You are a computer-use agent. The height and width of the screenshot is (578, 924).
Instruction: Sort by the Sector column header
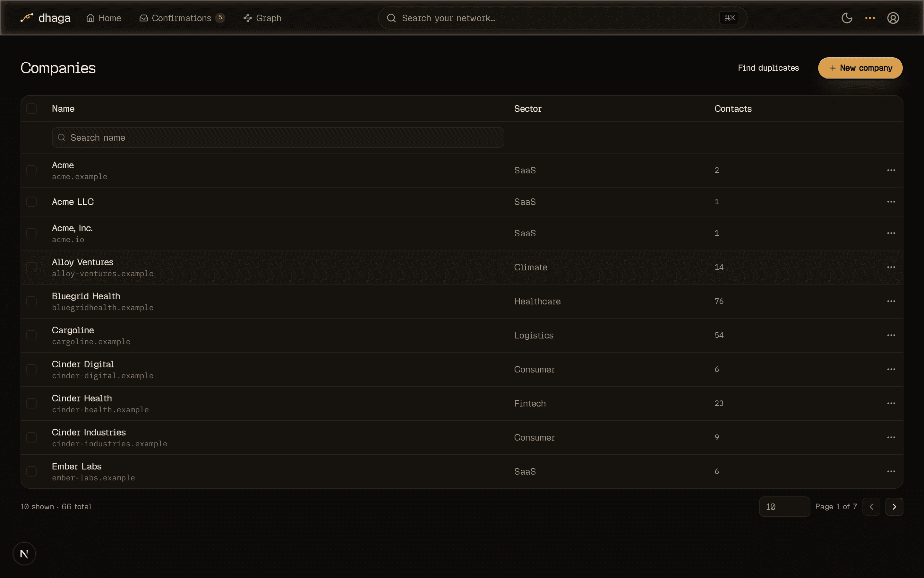coord(528,109)
